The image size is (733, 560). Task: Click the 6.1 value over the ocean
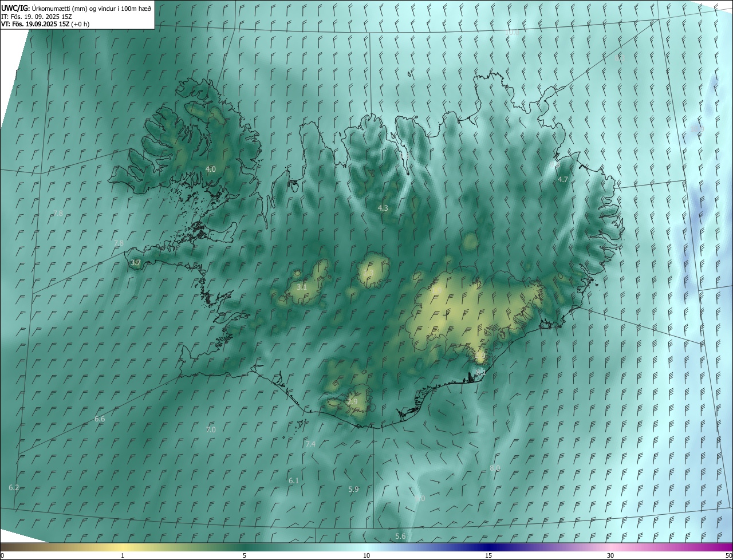[294, 481]
